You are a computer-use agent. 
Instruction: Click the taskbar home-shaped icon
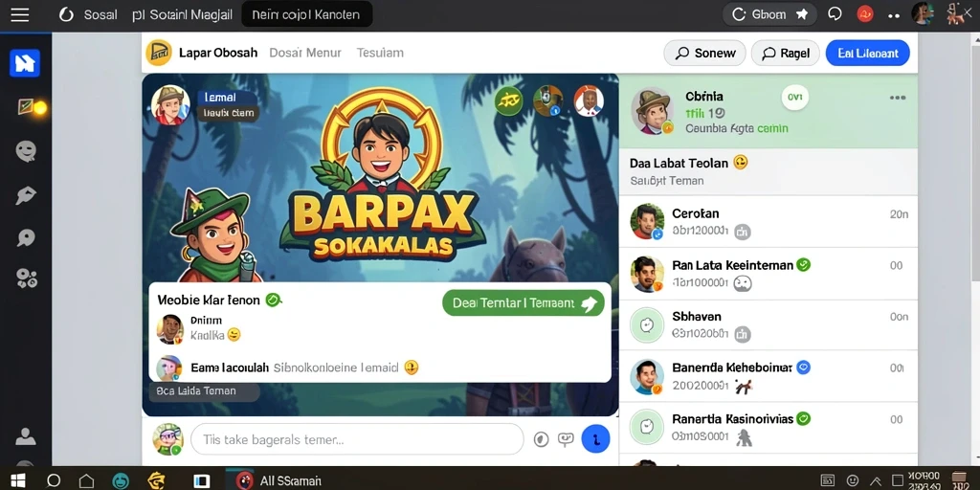tap(86, 480)
